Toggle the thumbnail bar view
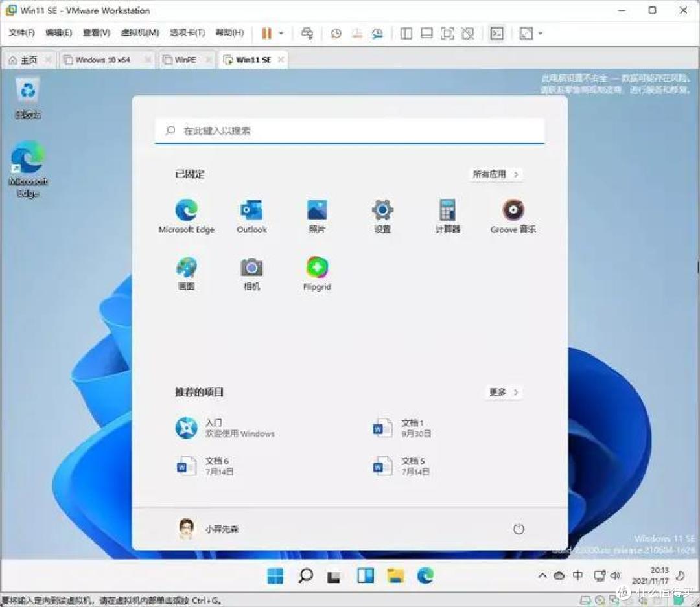 [426, 33]
